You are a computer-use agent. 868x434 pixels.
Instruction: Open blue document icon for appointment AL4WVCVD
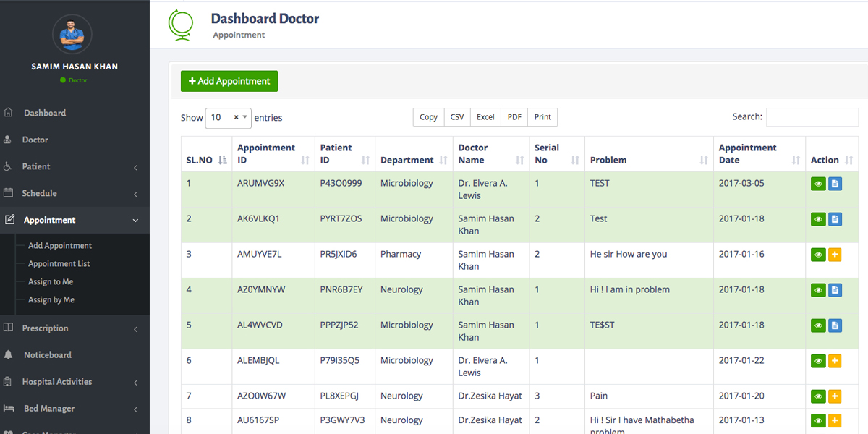click(835, 325)
